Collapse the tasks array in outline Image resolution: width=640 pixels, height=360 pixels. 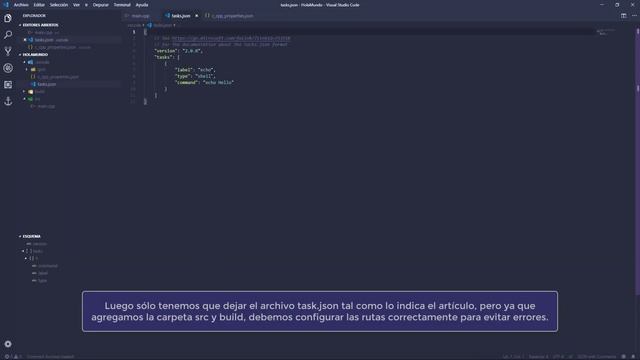tap(23, 251)
